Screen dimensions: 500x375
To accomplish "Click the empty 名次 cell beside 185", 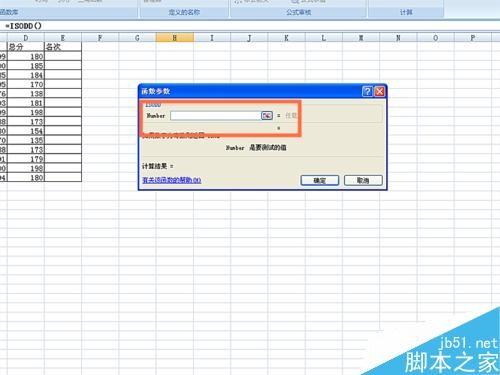I will [x=63, y=66].
